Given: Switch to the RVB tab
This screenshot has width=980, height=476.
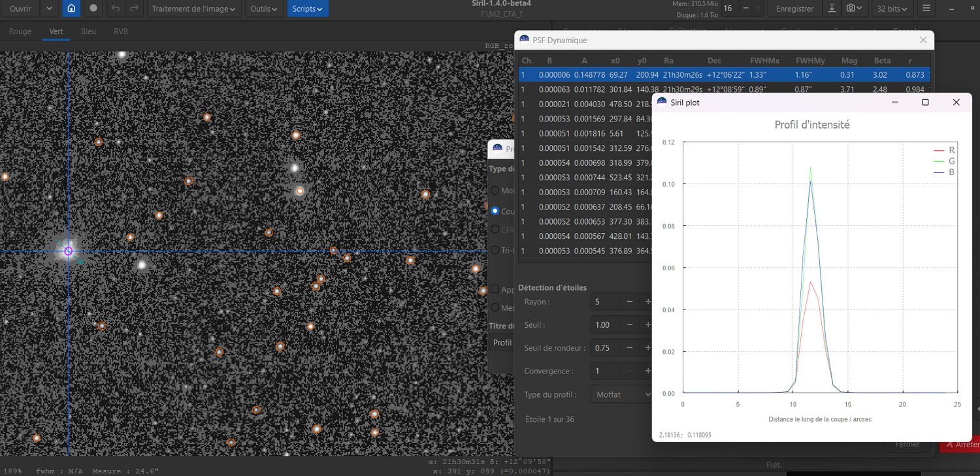Looking at the screenshot, I should (121, 31).
